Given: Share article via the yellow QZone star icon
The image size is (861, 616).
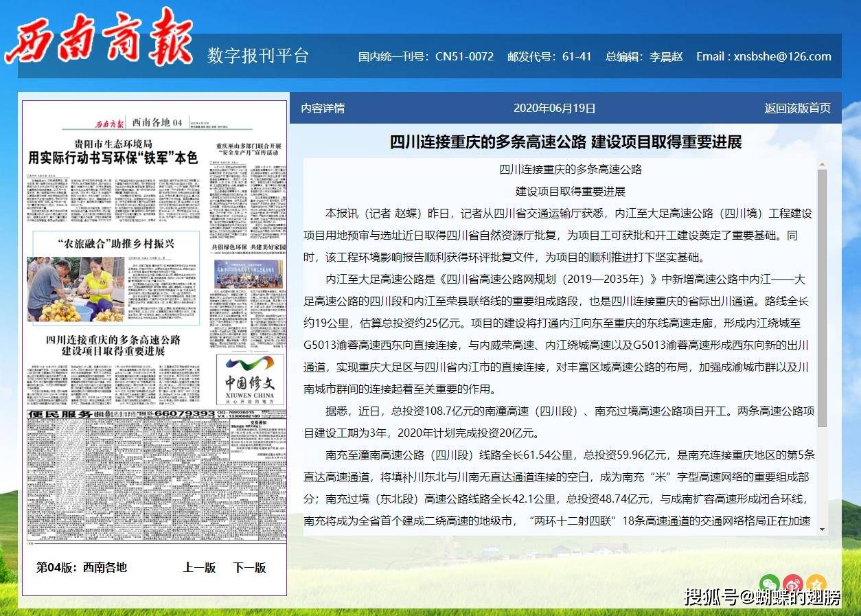Looking at the screenshot, I should click(x=816, y=584).
